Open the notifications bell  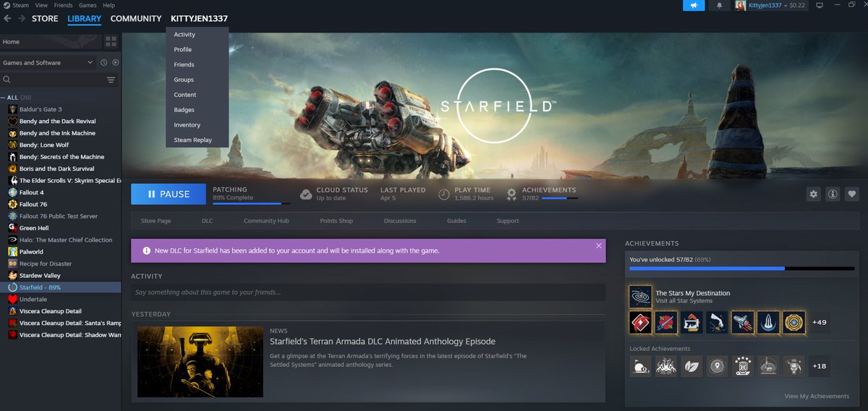(719, 5)
